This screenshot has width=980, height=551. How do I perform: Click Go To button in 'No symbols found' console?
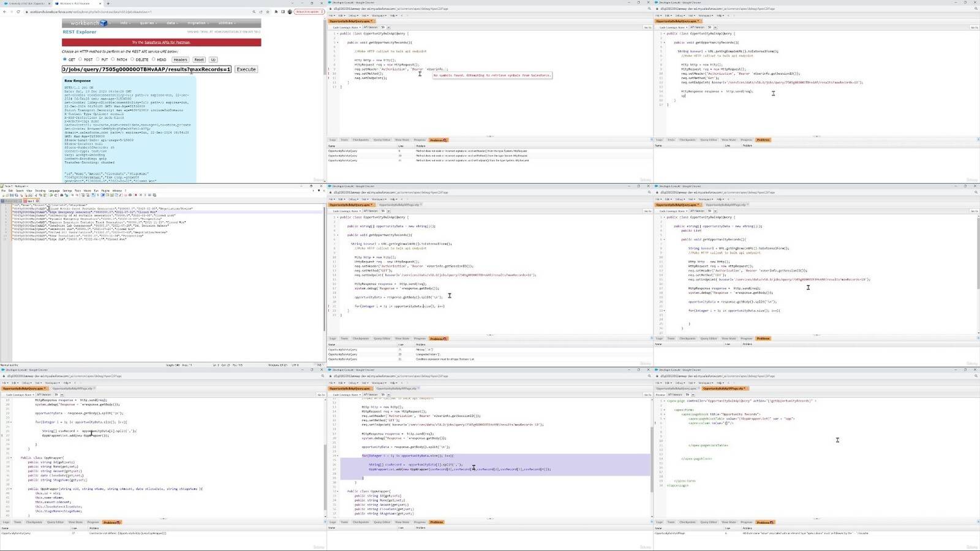click(647, 28)
